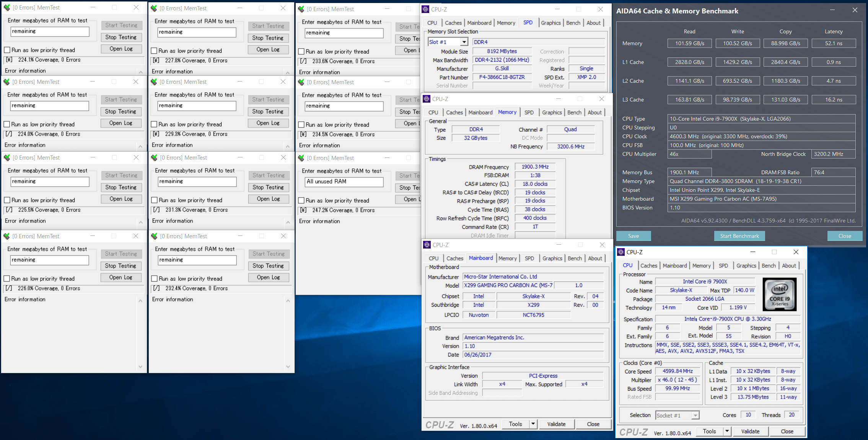Save the AIDA64 benchmark results
868x440 pixels.
tap(633, 236)
